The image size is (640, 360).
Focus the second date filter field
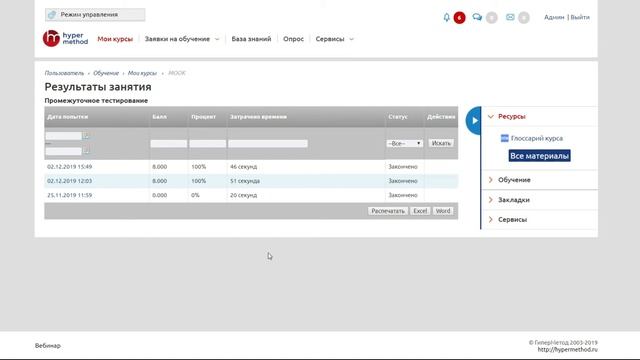click(64, 151)
